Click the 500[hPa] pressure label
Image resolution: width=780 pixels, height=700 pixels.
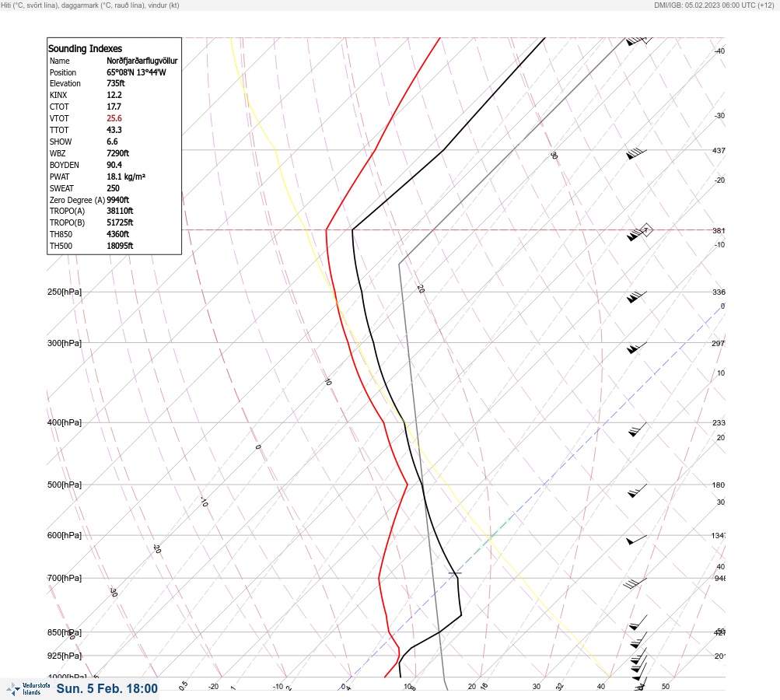[65, 485]
